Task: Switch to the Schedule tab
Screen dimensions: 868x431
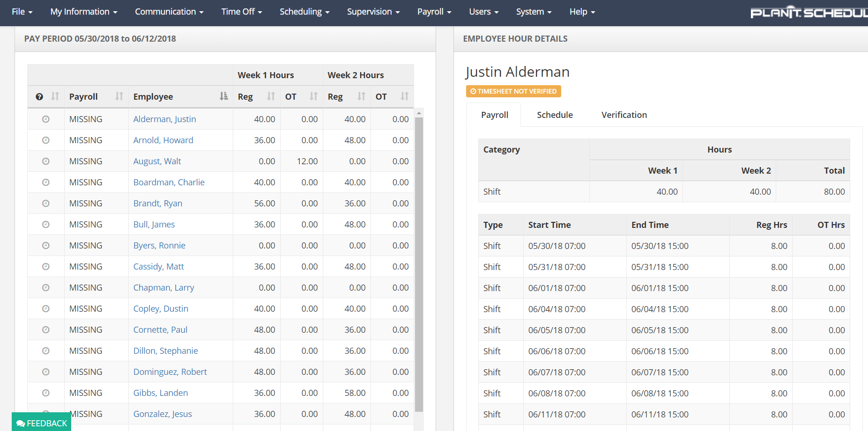Action: (x=555, y=115)
